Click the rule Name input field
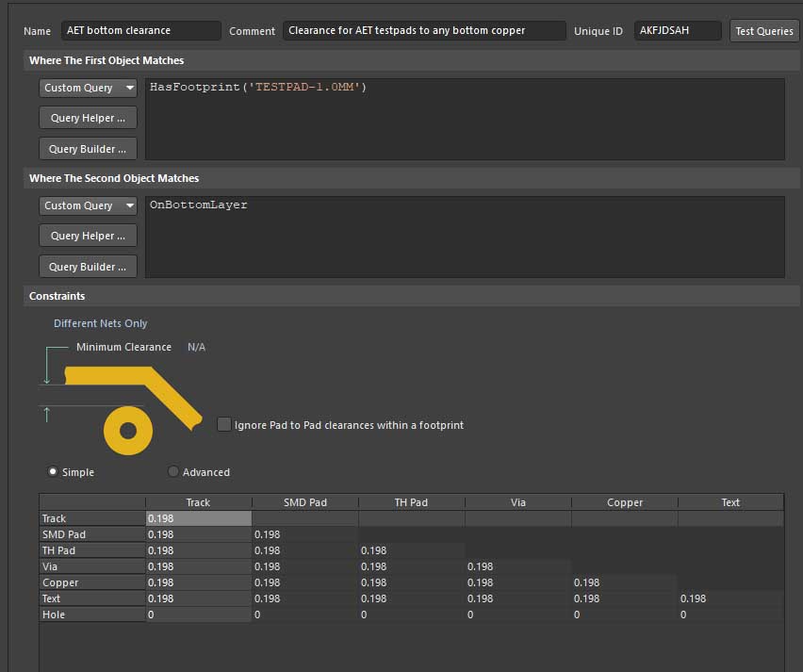803x672 pixels. click(140, 31)
